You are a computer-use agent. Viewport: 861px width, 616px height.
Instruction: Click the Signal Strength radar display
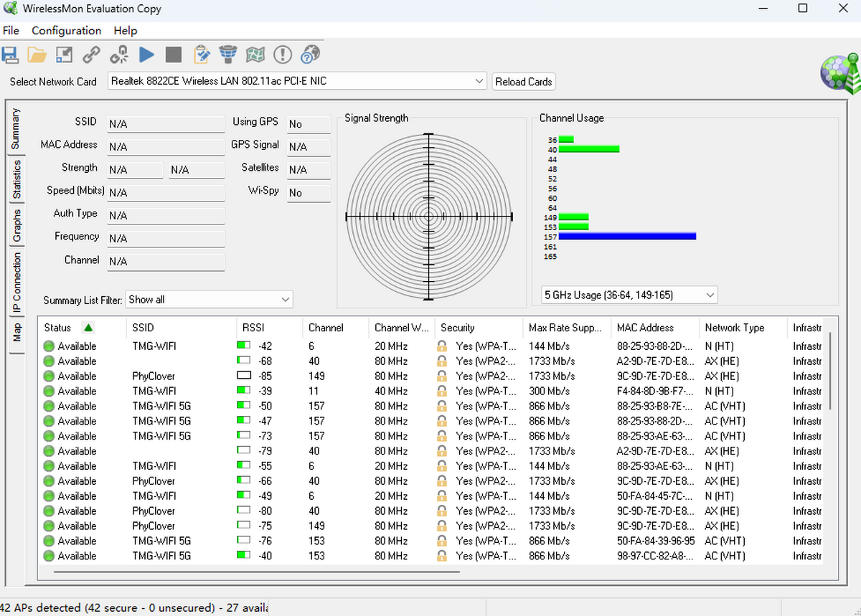tap(429, 216)
